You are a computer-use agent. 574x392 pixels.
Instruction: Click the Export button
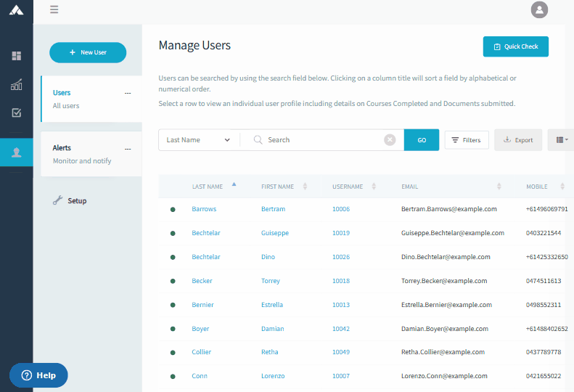(518, 140)
